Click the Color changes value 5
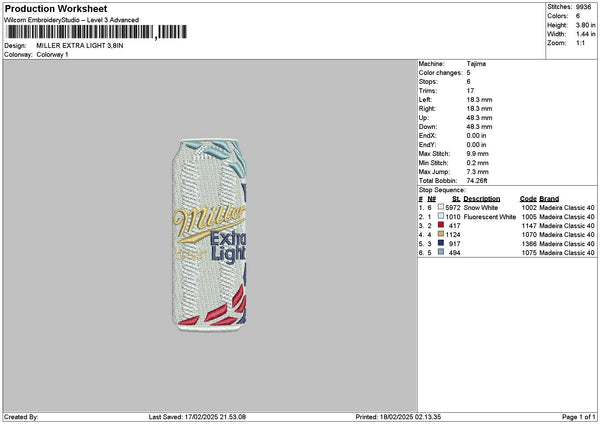Image resolution: width=600 pixels, height=424 pixels. [x=468, y=73]
